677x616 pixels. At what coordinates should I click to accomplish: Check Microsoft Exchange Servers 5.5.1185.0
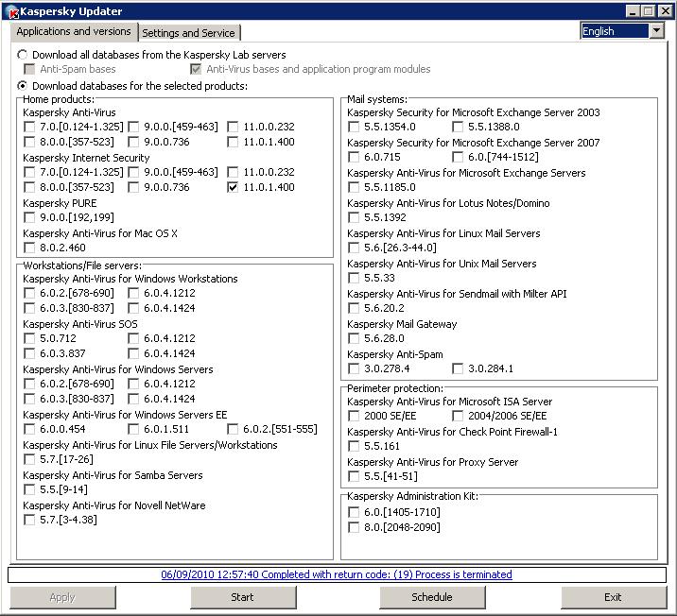354,187
